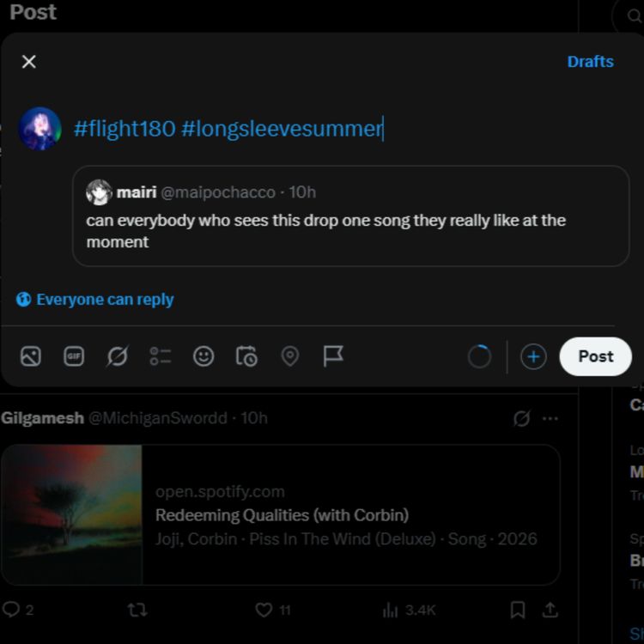Screen dimensions: 644x644
Task: Close the post composer
Action: point(28,62)
